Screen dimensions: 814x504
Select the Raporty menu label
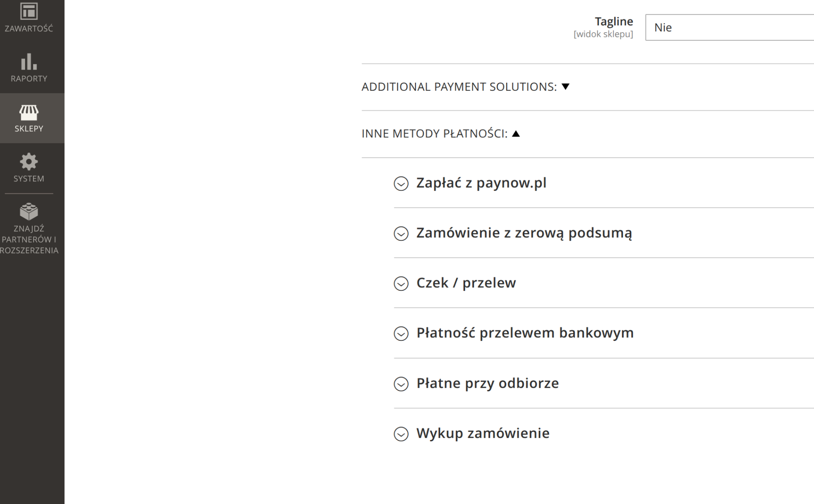(29, 79)
